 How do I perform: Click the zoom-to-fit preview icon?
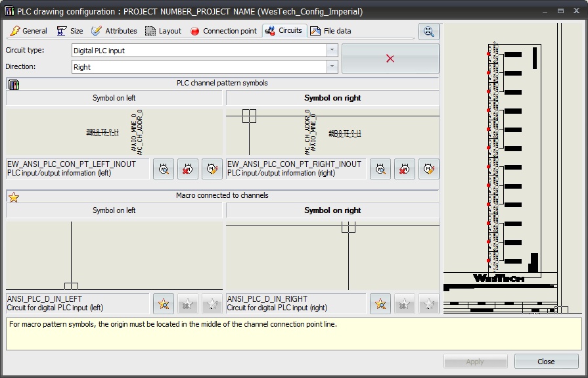pos(428,31)
